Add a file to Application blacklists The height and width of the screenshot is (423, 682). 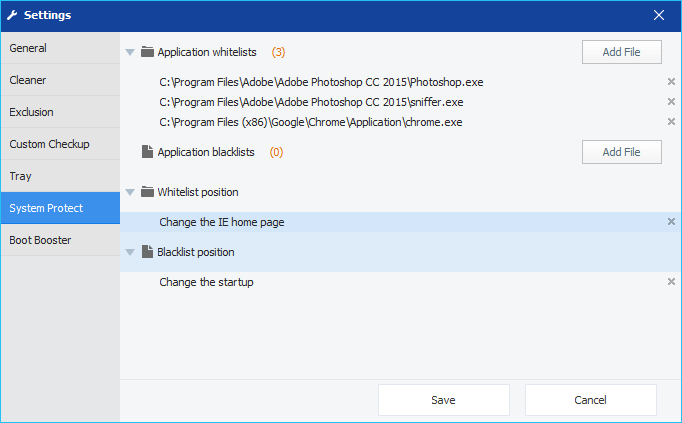point(622,152)
